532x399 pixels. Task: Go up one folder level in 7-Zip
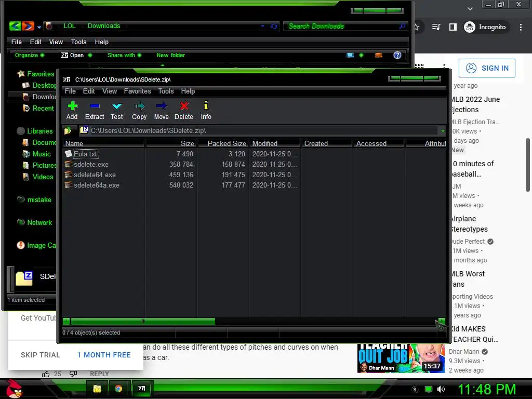click(x=68, y=130)
